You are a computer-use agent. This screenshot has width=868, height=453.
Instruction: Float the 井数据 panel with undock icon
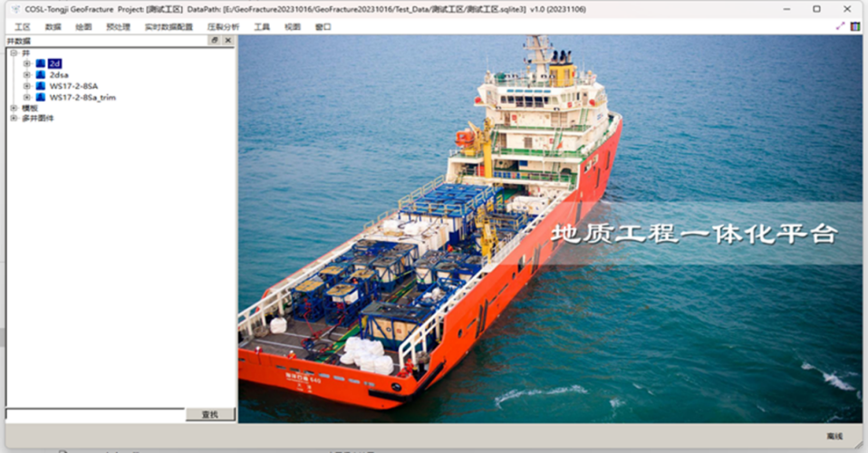(215, 41)
